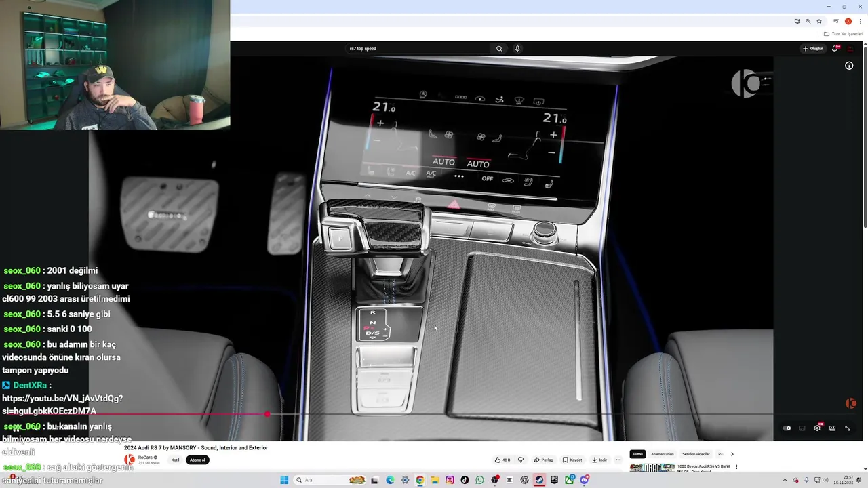
Task: Click the Abone ol subscribe button
Action: (197, 460)
